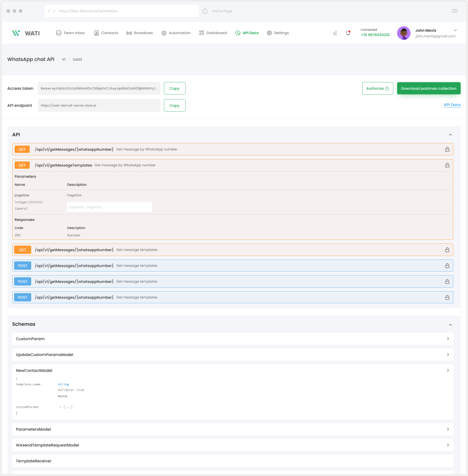Viewport: 468px width, 476px height.
Task: Click John Mevis's profile avatar
Action: [x=404, y=33]
